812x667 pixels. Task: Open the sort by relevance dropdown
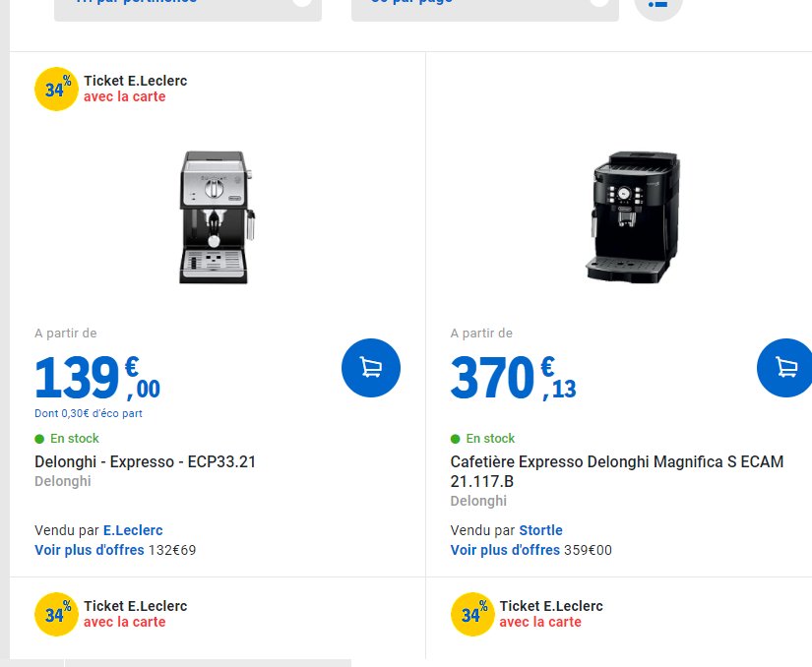(187, 5)
